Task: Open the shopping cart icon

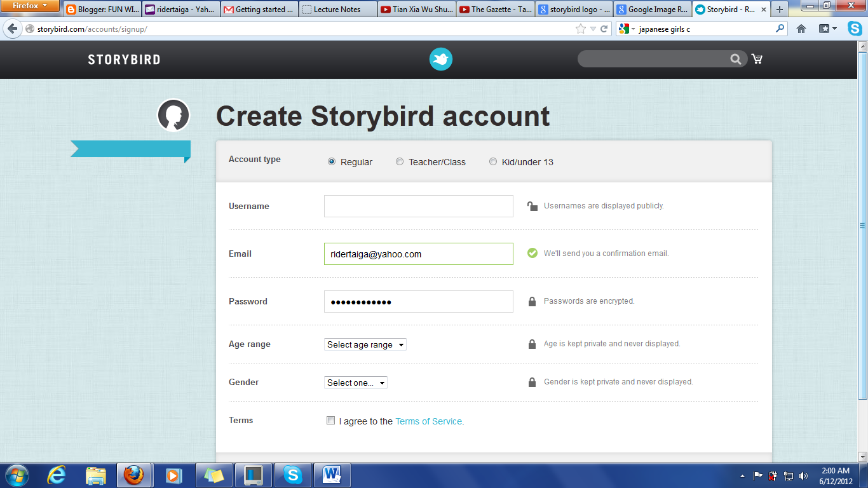Action: 757,59
